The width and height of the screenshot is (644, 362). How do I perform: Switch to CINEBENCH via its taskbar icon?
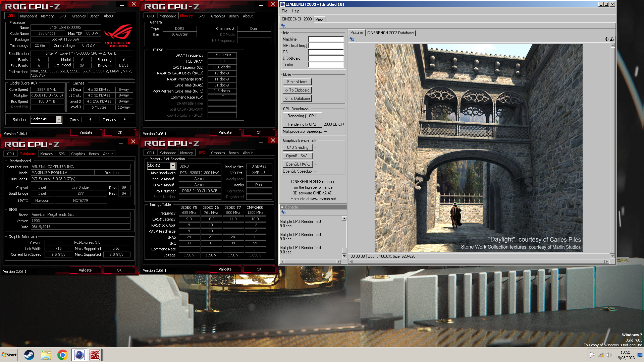79,355
